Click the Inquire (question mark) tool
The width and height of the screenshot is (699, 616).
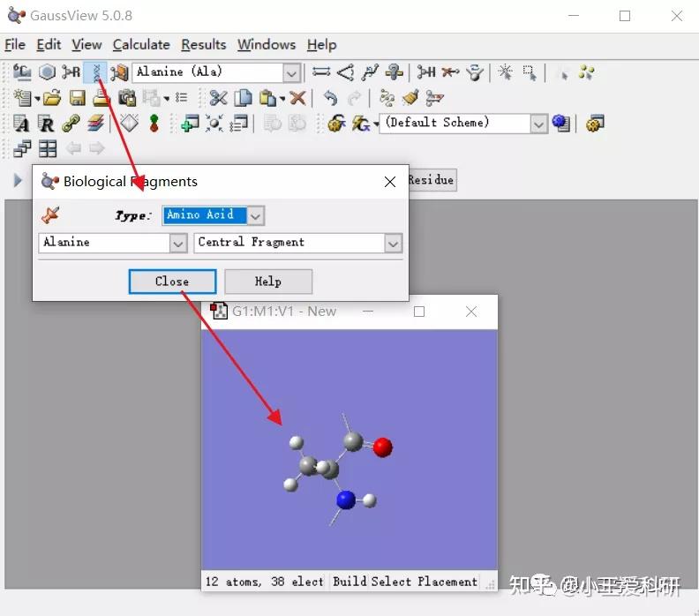(x=395, y=71)
